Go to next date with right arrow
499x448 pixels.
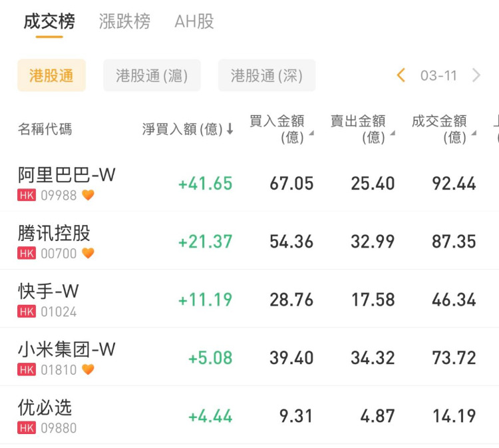pos(476,75)
